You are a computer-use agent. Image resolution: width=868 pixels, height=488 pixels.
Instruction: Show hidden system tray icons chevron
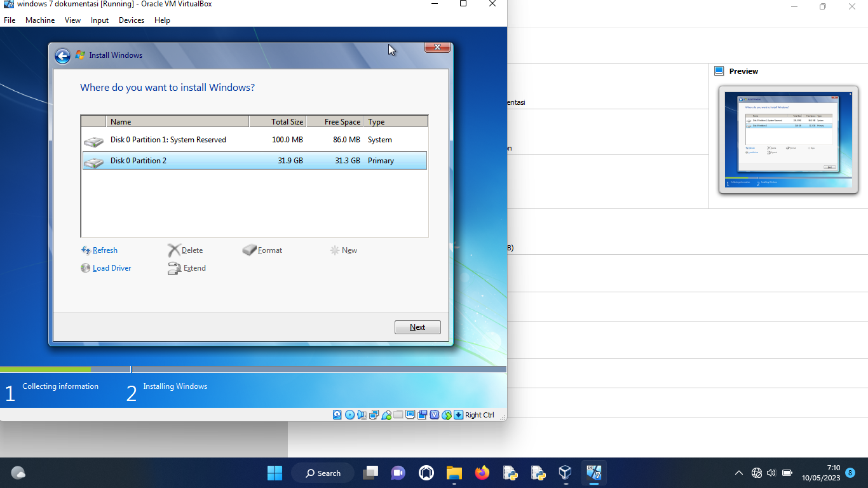(738, 473)
